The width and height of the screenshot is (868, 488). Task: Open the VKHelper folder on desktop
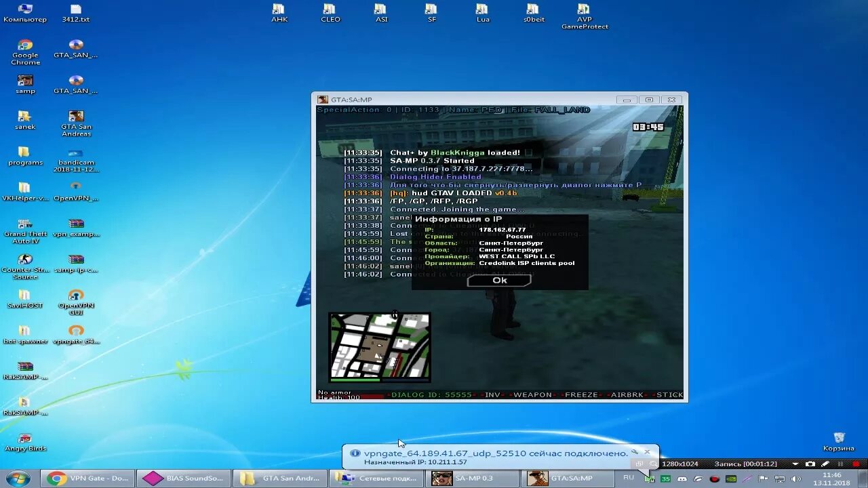pos(25,192)
